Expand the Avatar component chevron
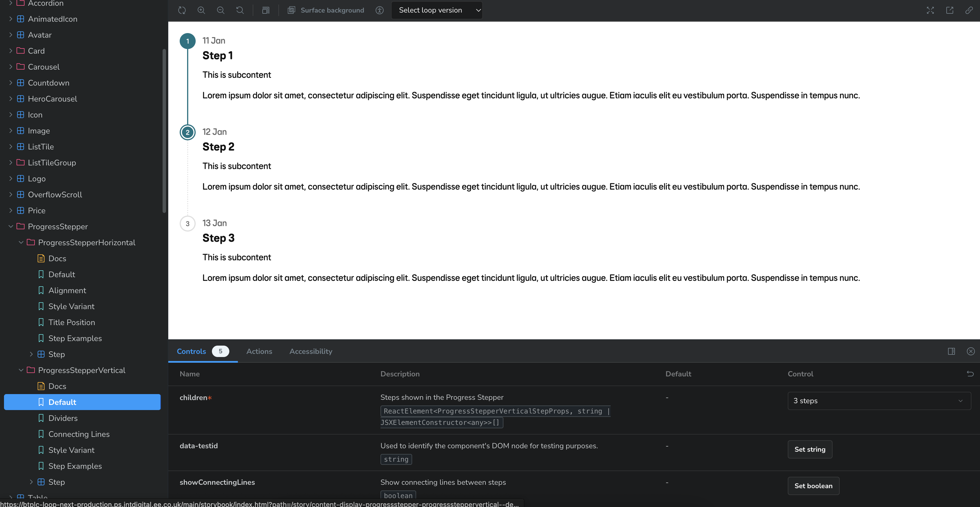 (11, 35)
